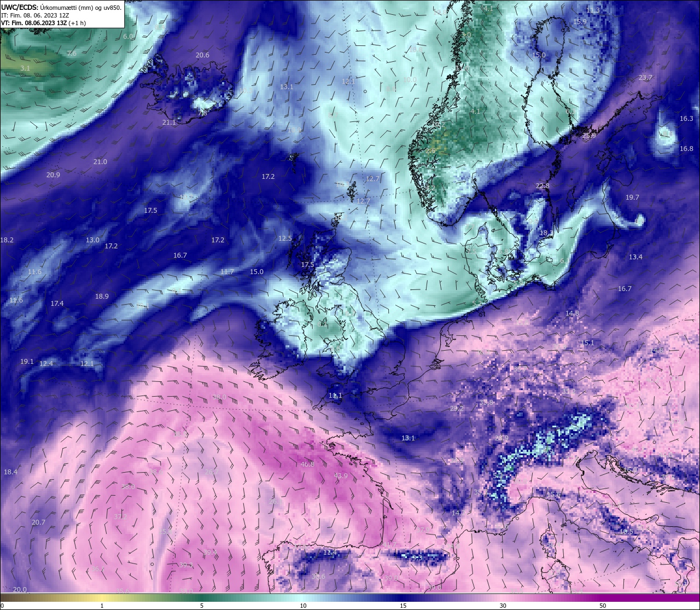700x610 pixels.
Task: Click the 50 tick on the color scale
Action: (603, 606)
